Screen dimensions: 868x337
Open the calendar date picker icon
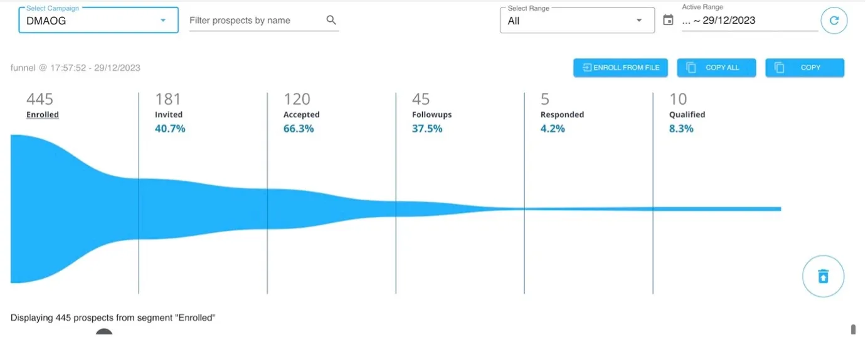[669, 20]
